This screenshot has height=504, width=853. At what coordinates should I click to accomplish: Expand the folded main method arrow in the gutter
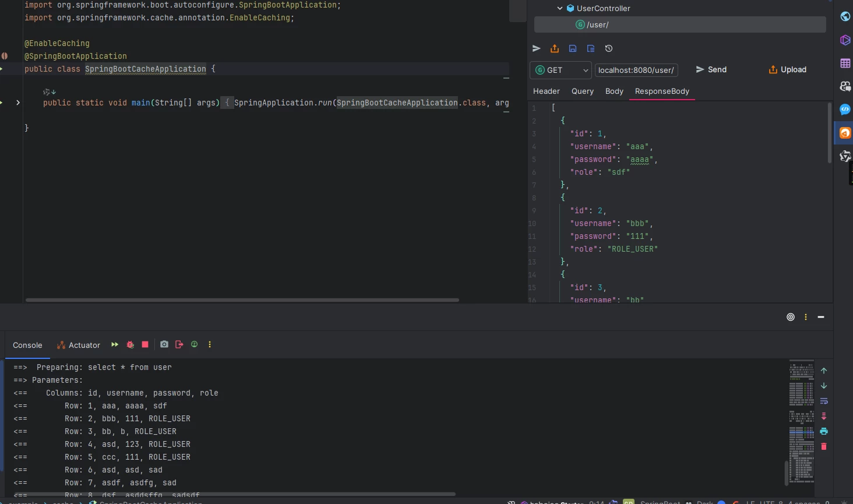click(18, 103)
